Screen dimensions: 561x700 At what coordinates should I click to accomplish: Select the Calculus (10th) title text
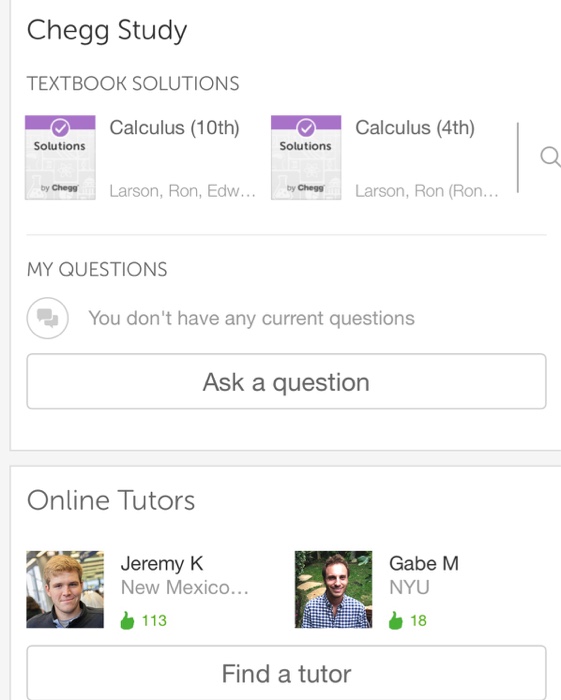(x=175, y=128)
